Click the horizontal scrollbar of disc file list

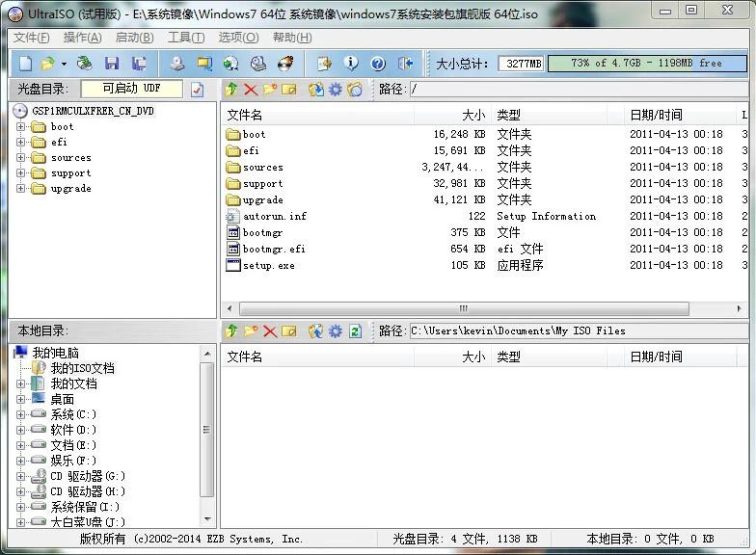coord(464,308)
